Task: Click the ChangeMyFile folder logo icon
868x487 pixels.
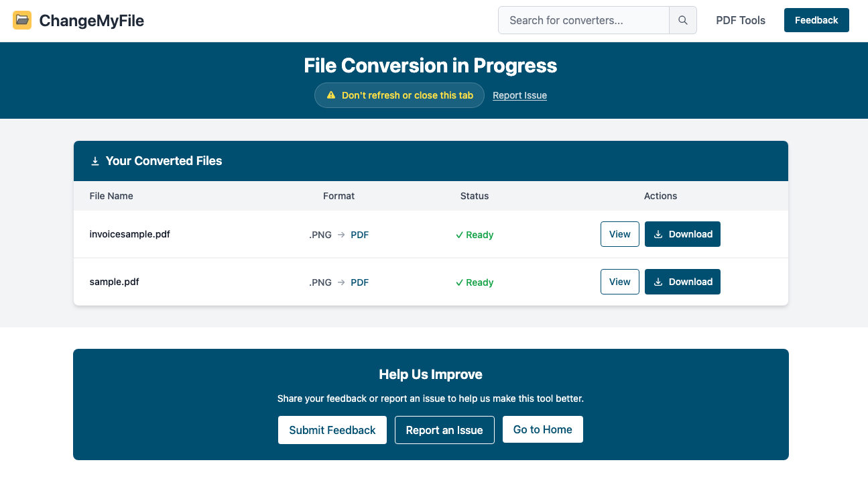Action: click(22, 20)
